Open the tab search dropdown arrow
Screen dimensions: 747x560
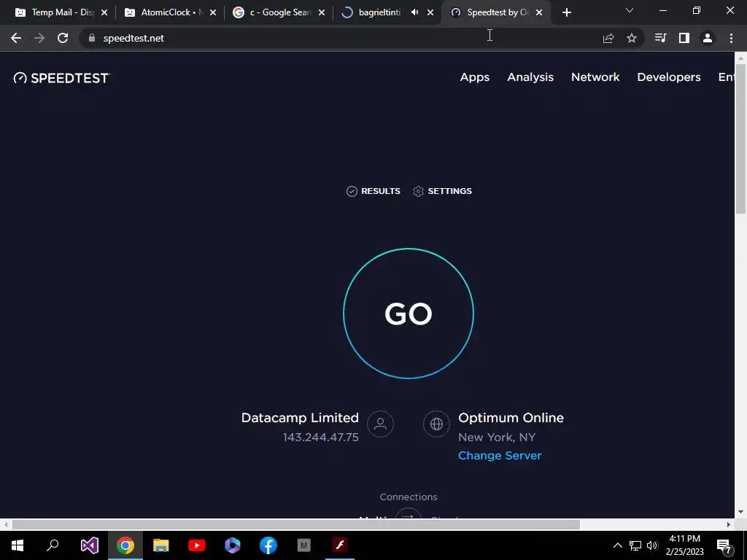pos(630,10)
